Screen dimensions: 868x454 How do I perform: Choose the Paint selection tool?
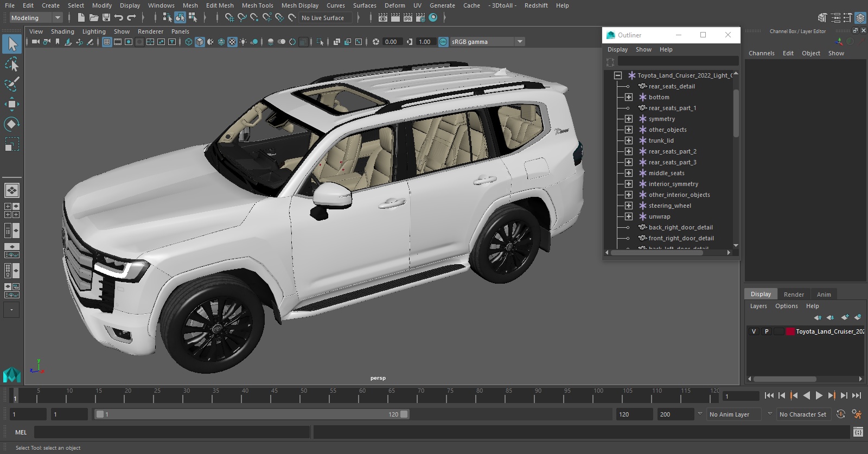12,84
